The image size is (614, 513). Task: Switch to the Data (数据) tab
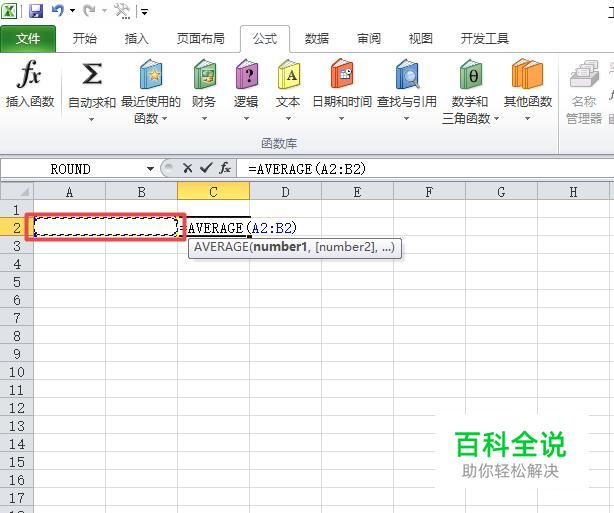click(x=317, y=38)
